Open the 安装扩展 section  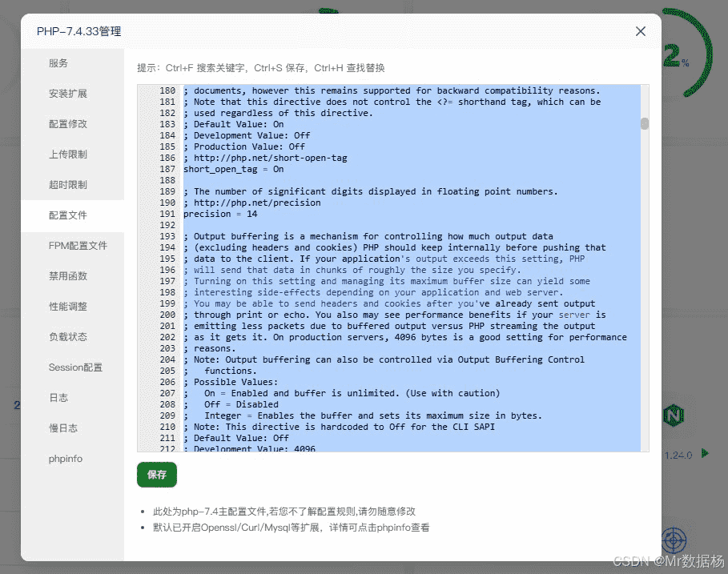tap(68, 94)
